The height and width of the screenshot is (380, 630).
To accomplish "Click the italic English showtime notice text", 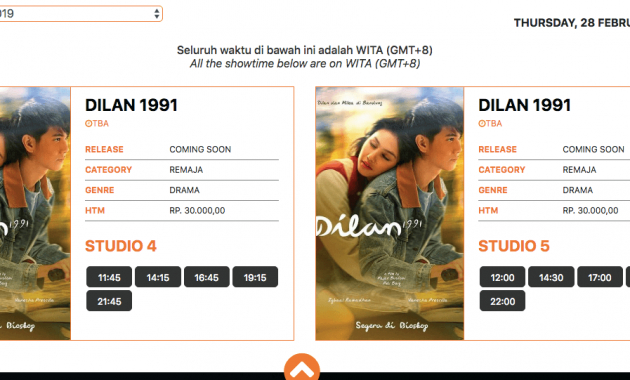I will pyautogui.click(x=305, y=63).
